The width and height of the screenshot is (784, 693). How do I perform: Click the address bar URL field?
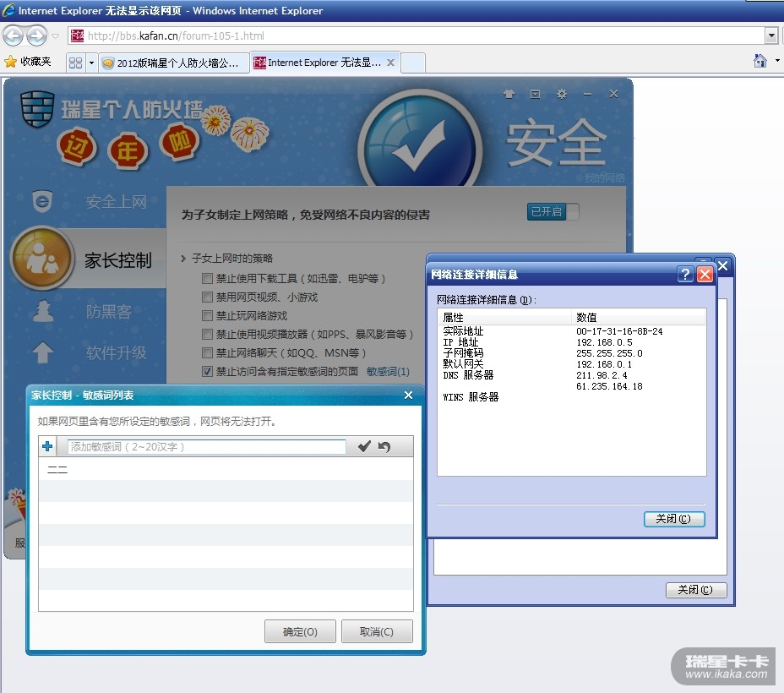(415, 35)
